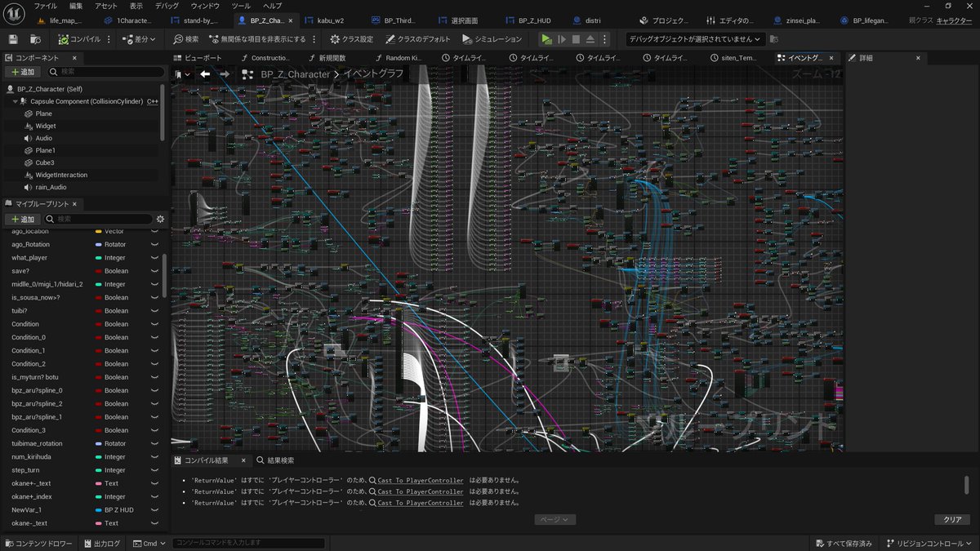Open the ウィンドウ menu
The width and height of the screenshot is (980, 551).
click(x=203, y=6)
